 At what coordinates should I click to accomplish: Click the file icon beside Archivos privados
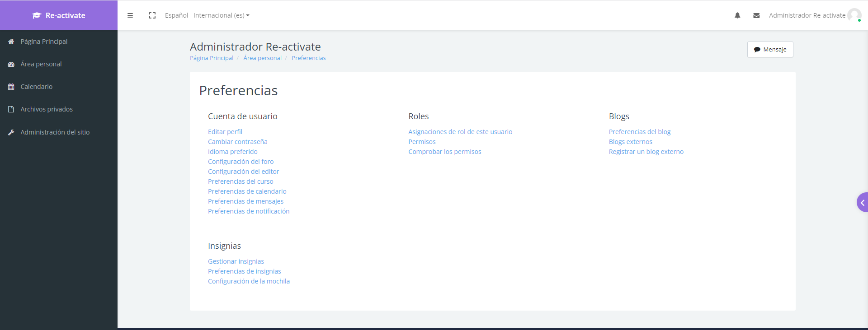(11, 109)
